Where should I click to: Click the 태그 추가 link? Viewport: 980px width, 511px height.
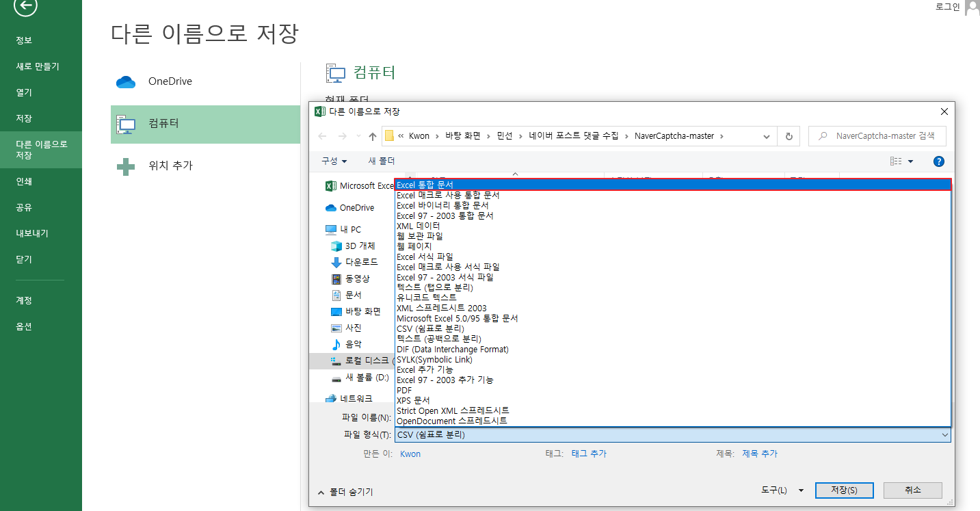point(589,454)
